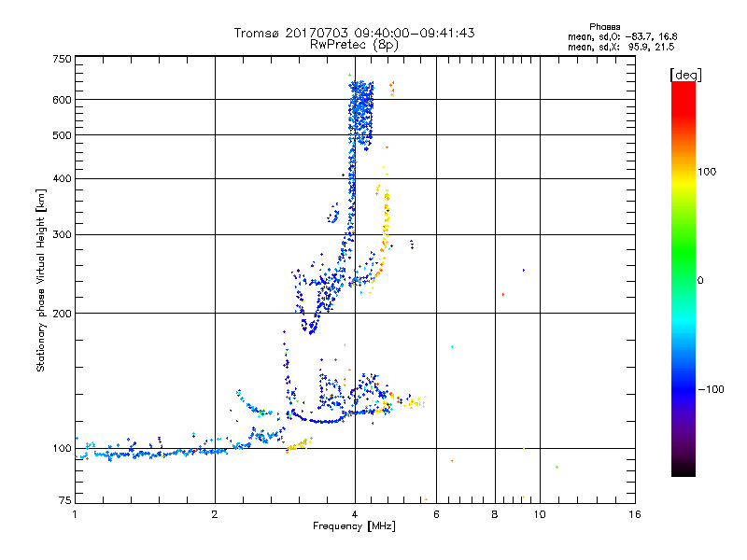This screenshot has width=747, height=560.
Task: Click the y-axis label '400'
Action: (x=62, y=178)
